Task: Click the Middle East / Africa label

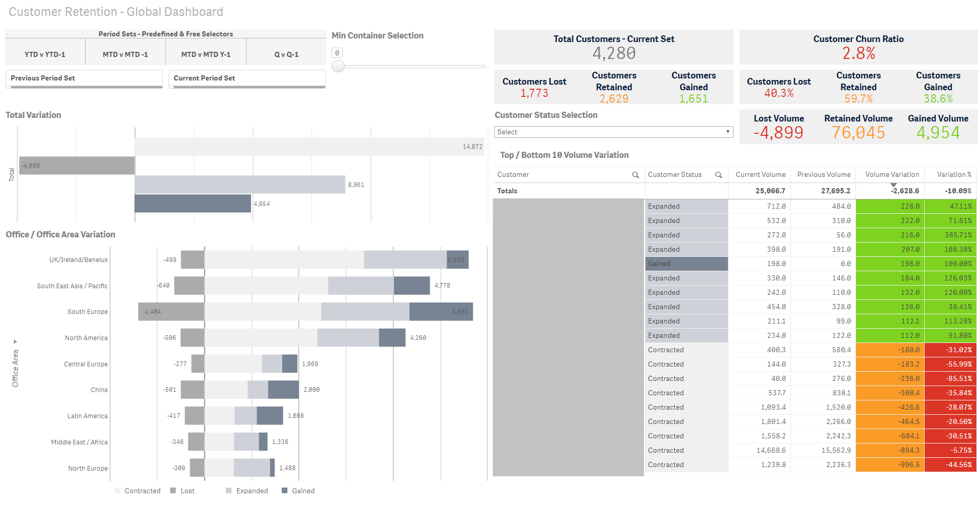Action: (79, 442)
